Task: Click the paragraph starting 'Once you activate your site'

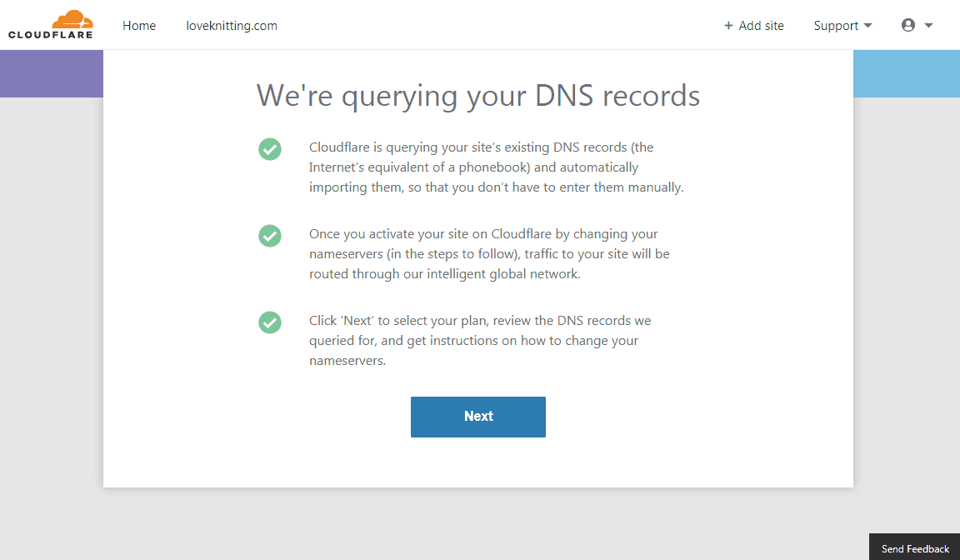Action: pos(489,254)
